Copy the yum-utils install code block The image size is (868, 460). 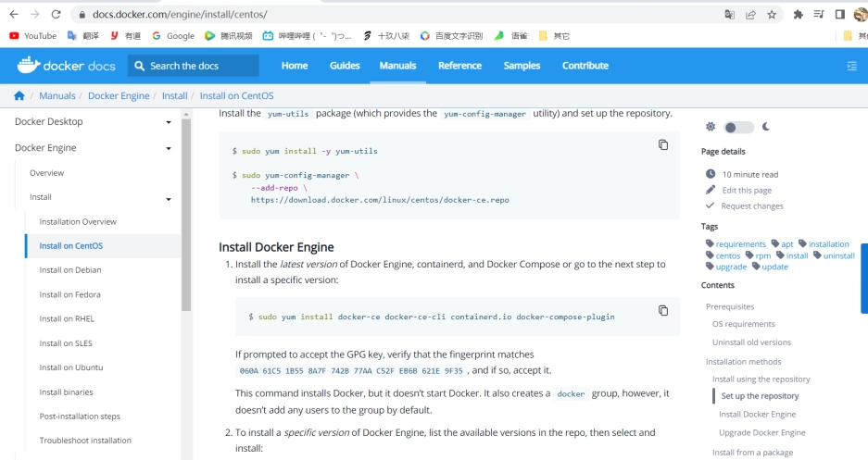pyautogui.click(x=662, y=145)
